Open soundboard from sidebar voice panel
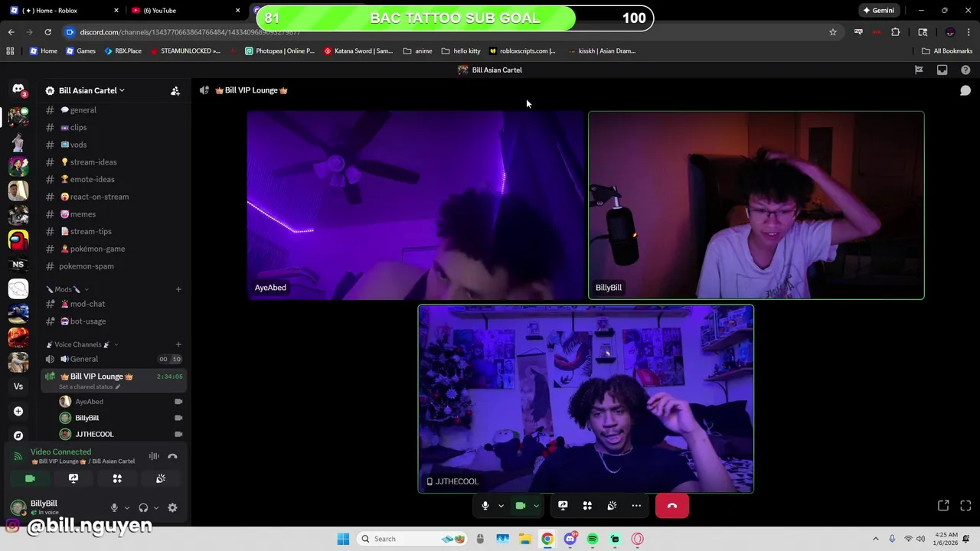Screen dimensions: 980x551 tap(161, 478)
